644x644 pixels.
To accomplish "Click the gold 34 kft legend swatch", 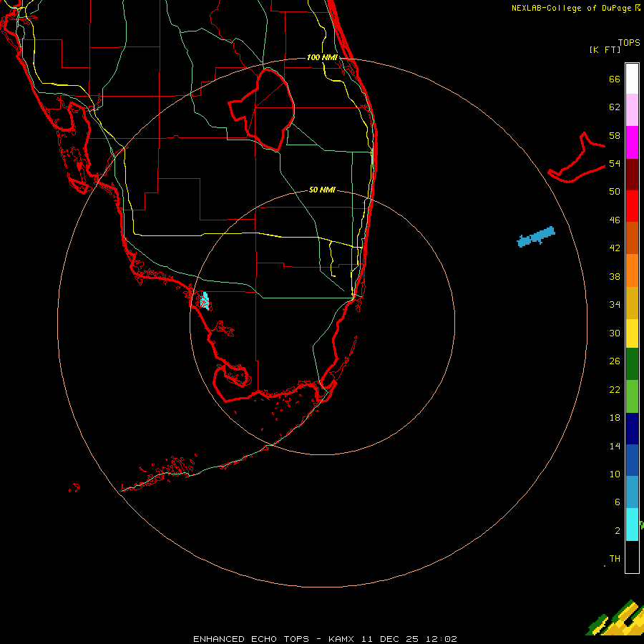I will click(632, 303).
